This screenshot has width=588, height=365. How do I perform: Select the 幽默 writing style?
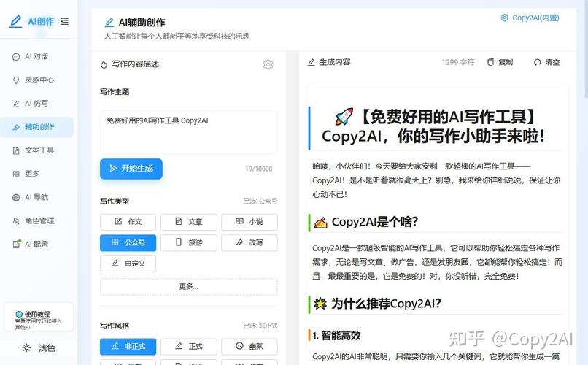(x=249, y=346)
